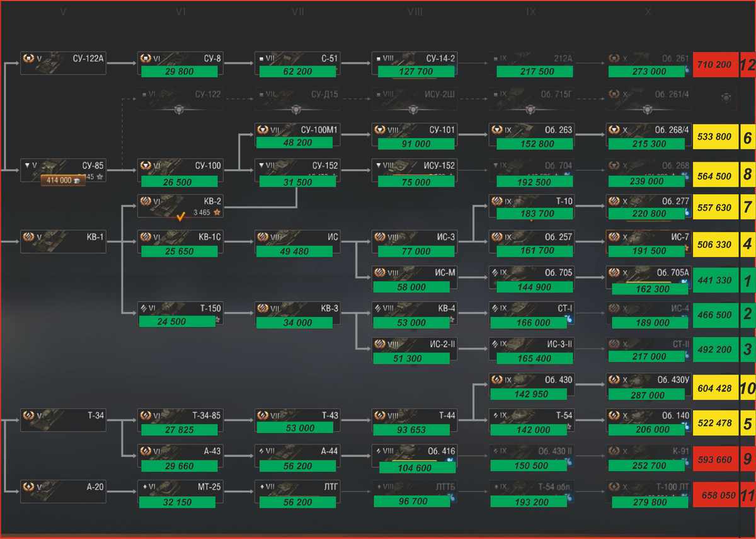Image resolution: width=756 pixels, height=539 pixels.
Task: Select the СУ-152 tier VII node
Action: tap(297, 170)
